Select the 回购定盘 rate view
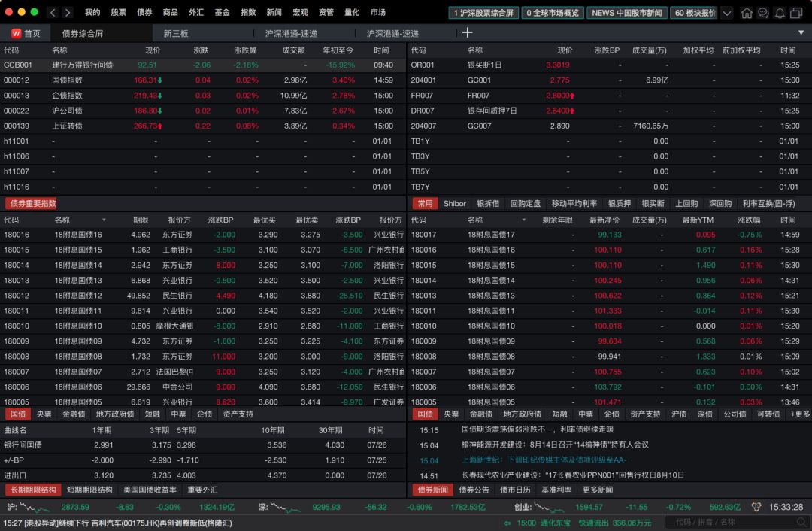 (526, 203)
